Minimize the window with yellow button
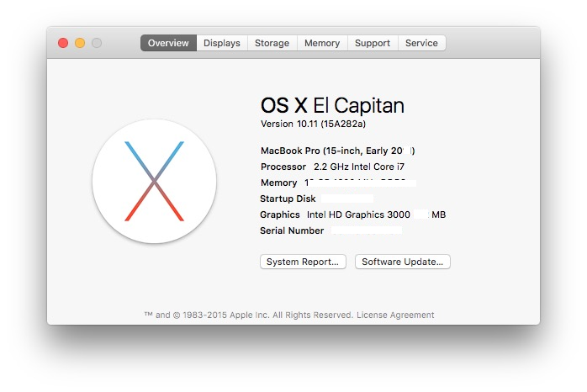 (x=80, y=43)
